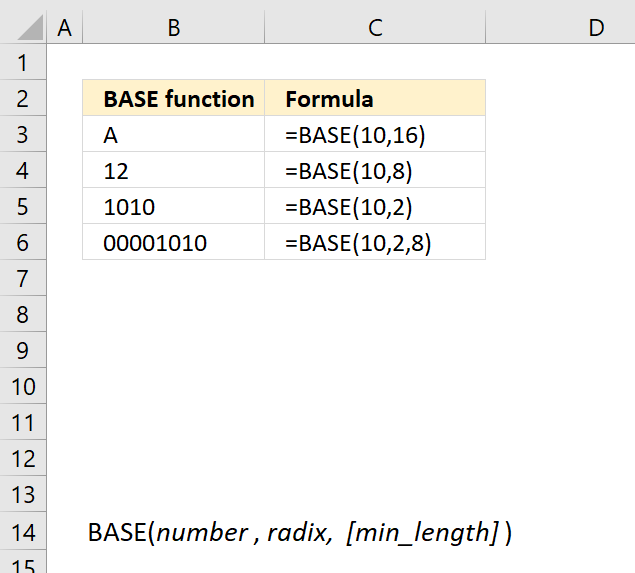Click the BASE(number, radix, [min_length]) syntax text
Screen dimensions: 635x573
[300, 532]
